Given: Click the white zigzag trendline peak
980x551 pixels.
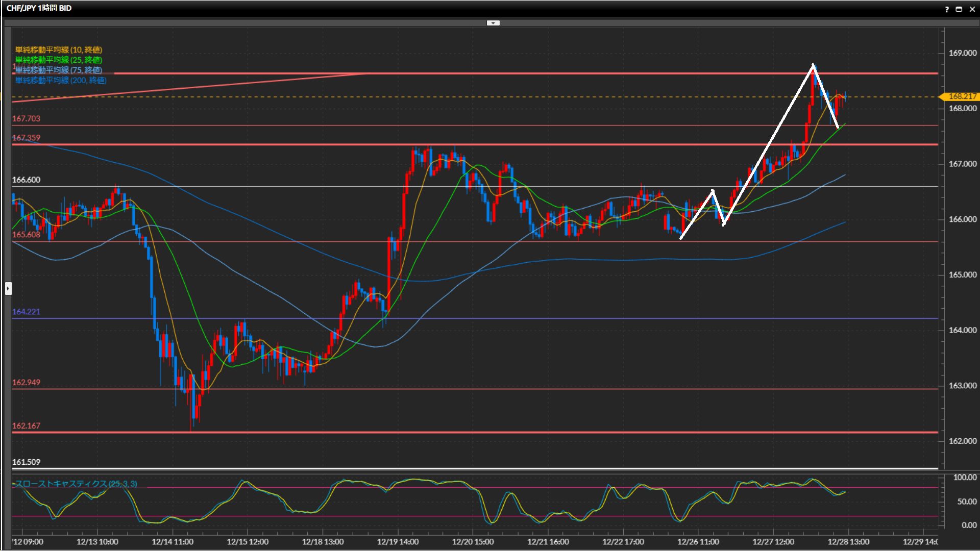Looking at the screenshot, I should (x=813, y=66).
